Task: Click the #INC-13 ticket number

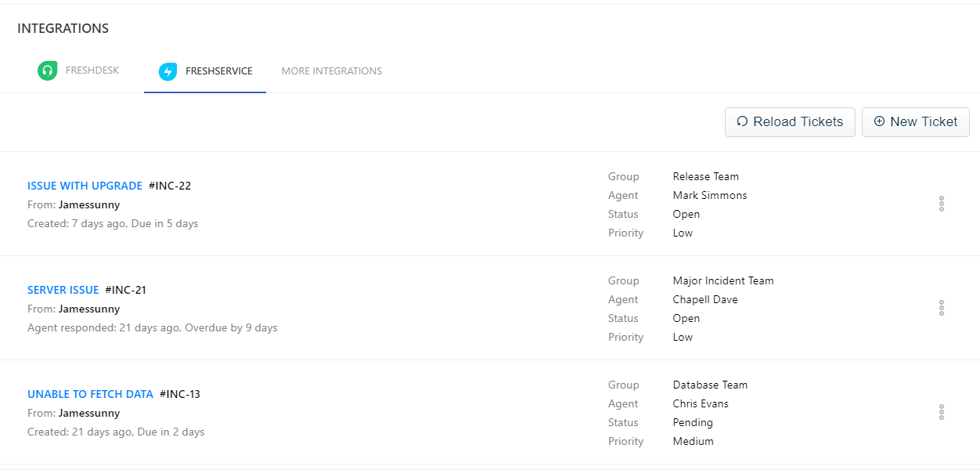Action: click(180, 394)
